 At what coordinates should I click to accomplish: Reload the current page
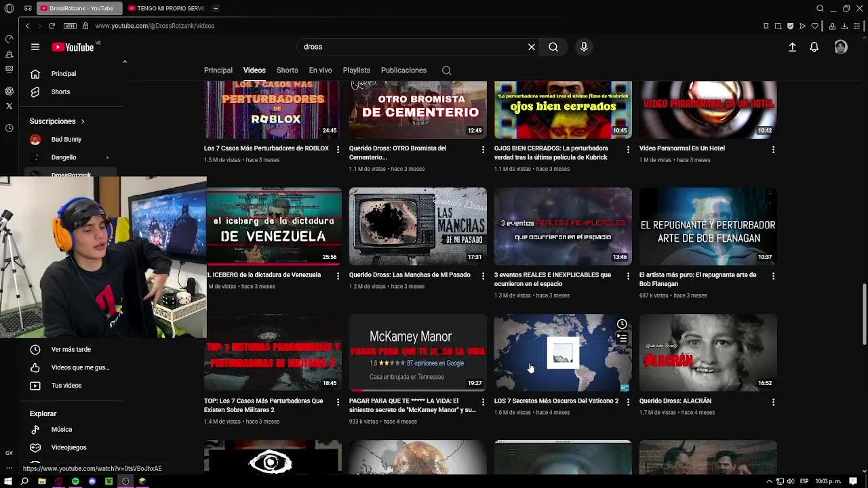pos(52,26)
